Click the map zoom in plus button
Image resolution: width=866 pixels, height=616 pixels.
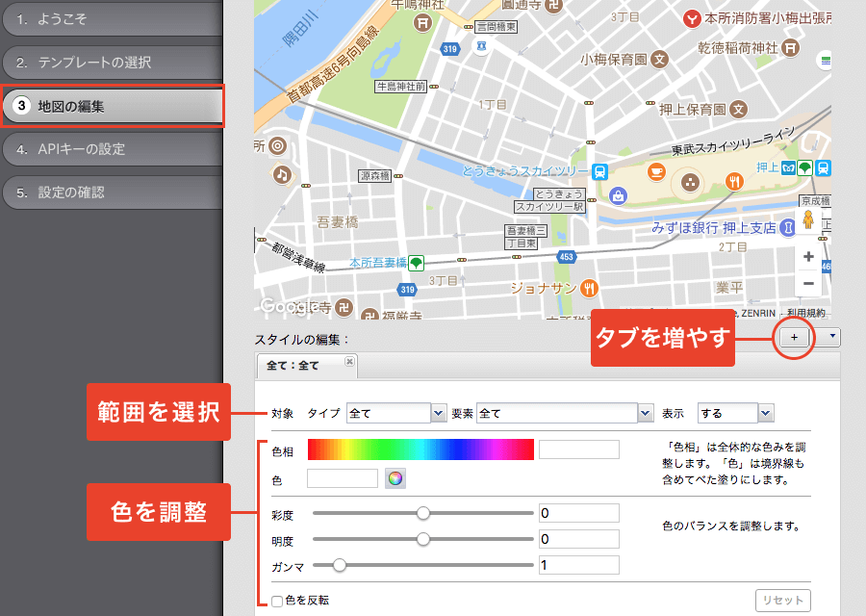(808, 257)
